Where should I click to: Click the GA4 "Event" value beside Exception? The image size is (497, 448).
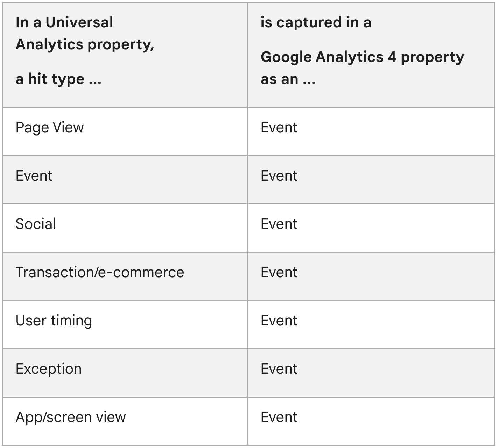[x=279, y=369]
